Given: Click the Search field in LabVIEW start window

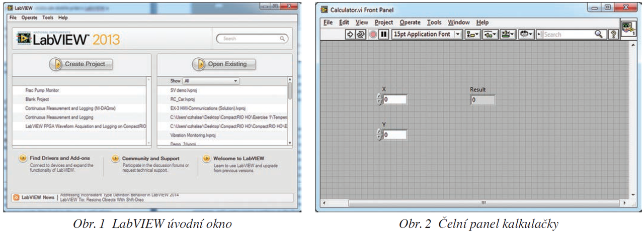Looking at the screenshot, I should (252, 39).
